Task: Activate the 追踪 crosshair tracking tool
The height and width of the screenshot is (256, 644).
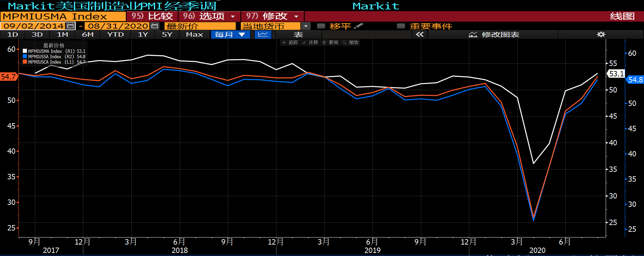Action: (x=290, y=42)
